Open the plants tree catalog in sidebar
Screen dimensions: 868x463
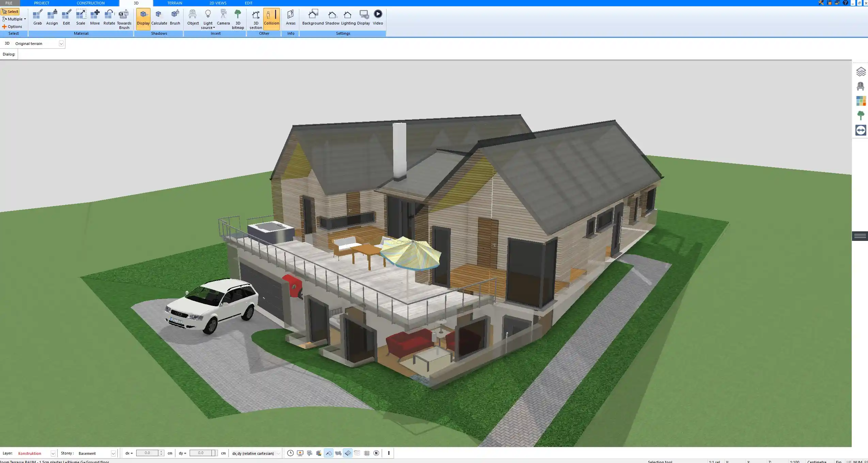point(861,115)
